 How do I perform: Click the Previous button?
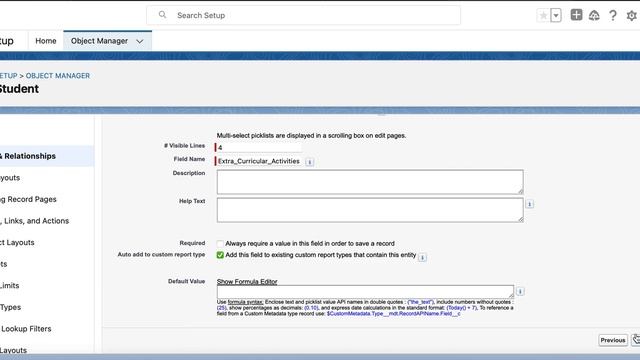[613, 340]
